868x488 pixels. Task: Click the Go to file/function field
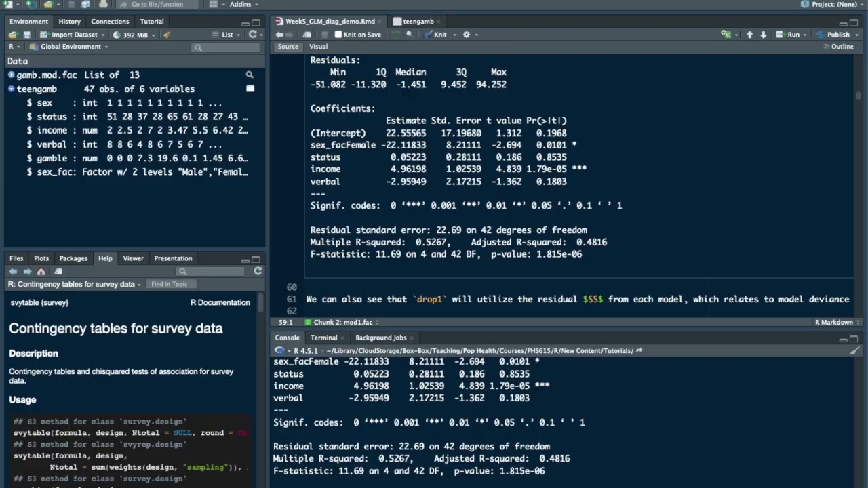pyautogui.click(x=157, y=4)
